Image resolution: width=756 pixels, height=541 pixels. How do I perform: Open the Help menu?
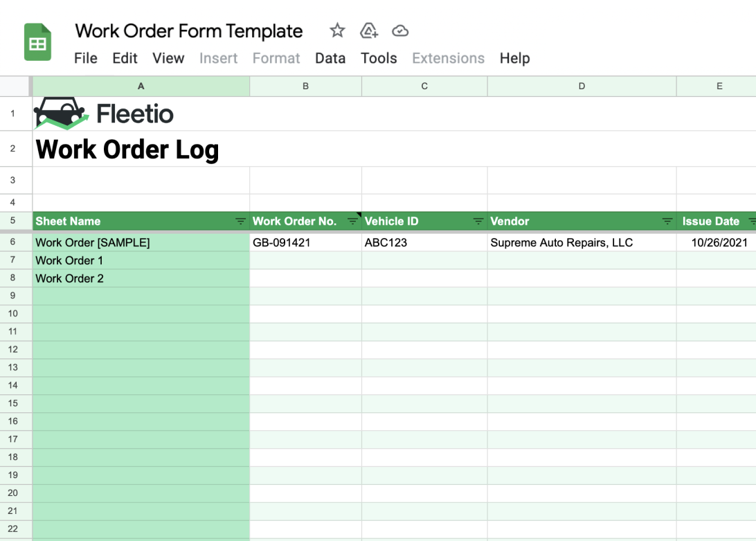point(515,58)
